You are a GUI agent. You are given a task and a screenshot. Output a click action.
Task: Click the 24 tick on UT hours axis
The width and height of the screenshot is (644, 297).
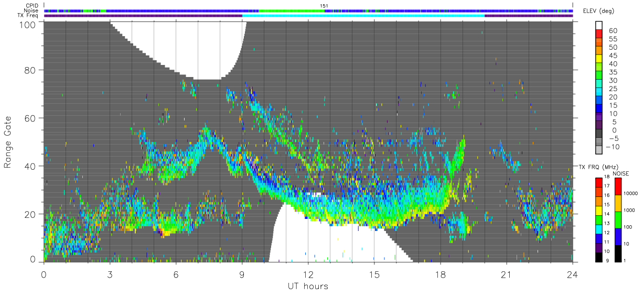573,273
